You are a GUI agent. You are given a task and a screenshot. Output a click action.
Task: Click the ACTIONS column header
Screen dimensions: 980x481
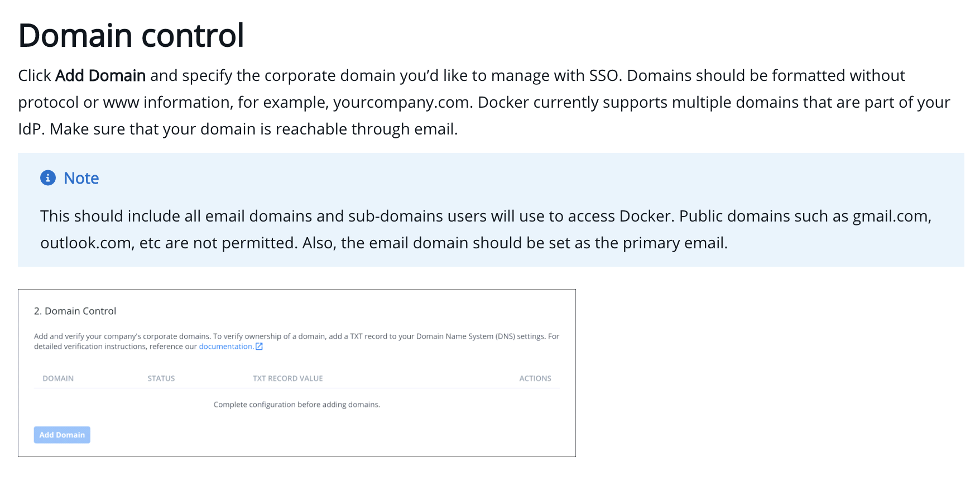pos(535,378)
